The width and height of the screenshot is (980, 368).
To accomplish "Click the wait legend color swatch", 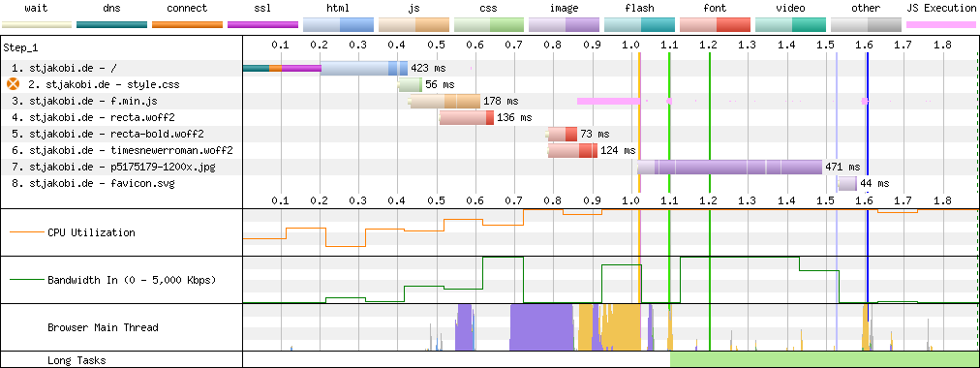I will [x=36, y=25].
